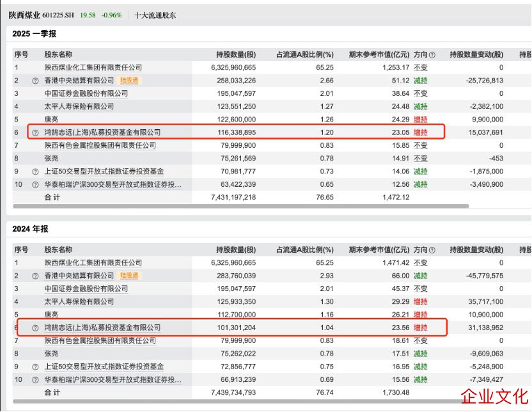
Task: Sort by 占流通A股比例(%) column in 2024 年报
Action: [x=304, y=250]
